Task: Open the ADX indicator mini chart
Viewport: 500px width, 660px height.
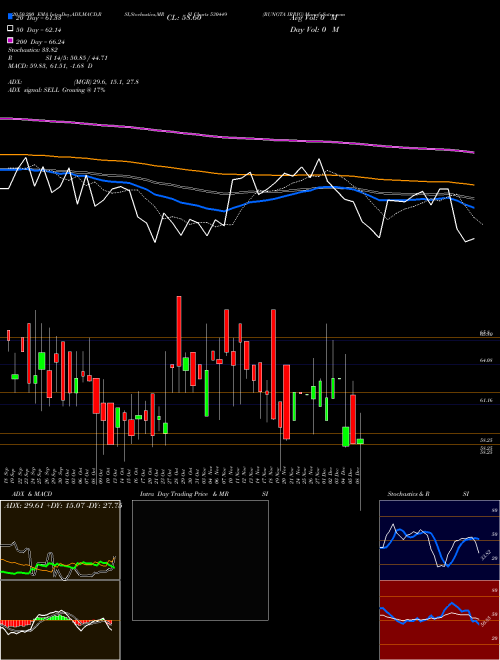Action: click(x=60, y=540)
